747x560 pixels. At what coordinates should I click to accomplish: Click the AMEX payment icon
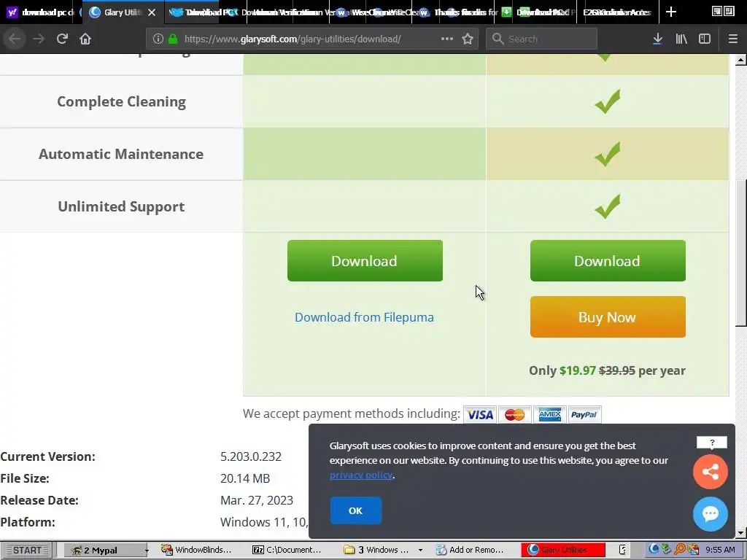click(x=550, y=414)
